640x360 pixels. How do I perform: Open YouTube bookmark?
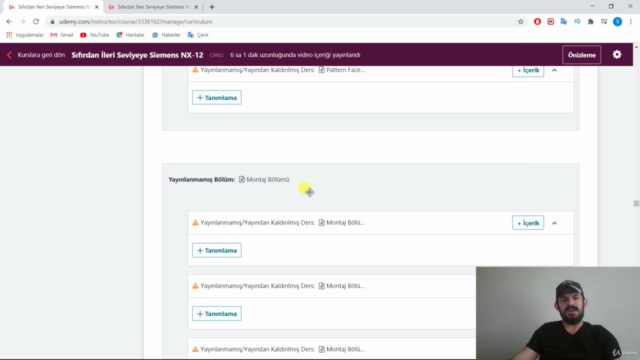coord(95,35)
